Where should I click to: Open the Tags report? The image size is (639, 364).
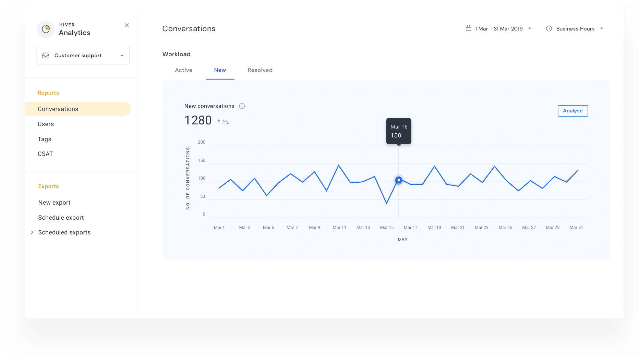(45, 139)
